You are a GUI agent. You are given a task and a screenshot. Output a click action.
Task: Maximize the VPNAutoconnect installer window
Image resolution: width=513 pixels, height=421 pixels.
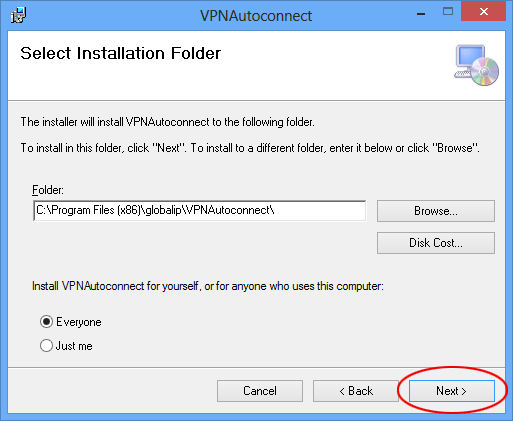pyautogui.click(x=448, y=12)
